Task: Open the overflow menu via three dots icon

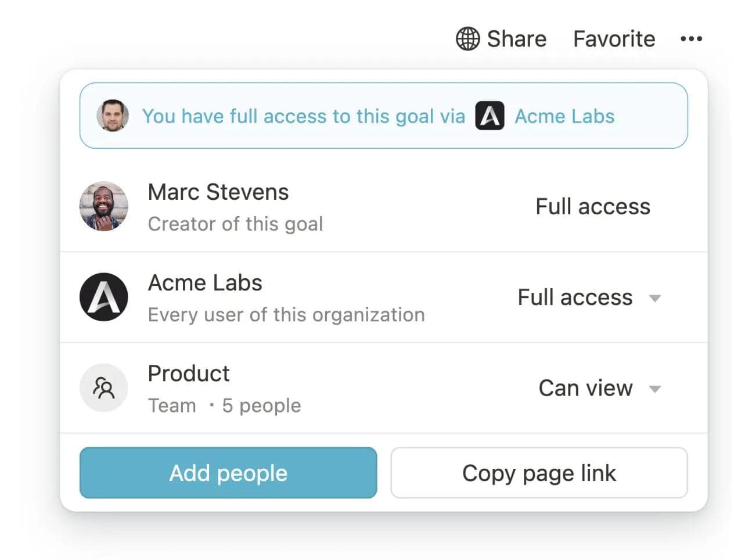Action: click(x=692, y=39)
